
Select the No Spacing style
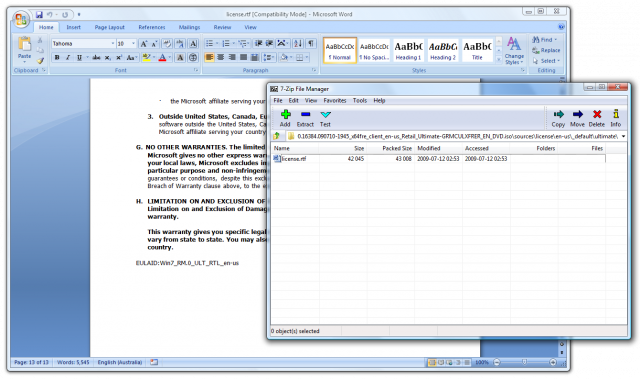coord(374,50)
